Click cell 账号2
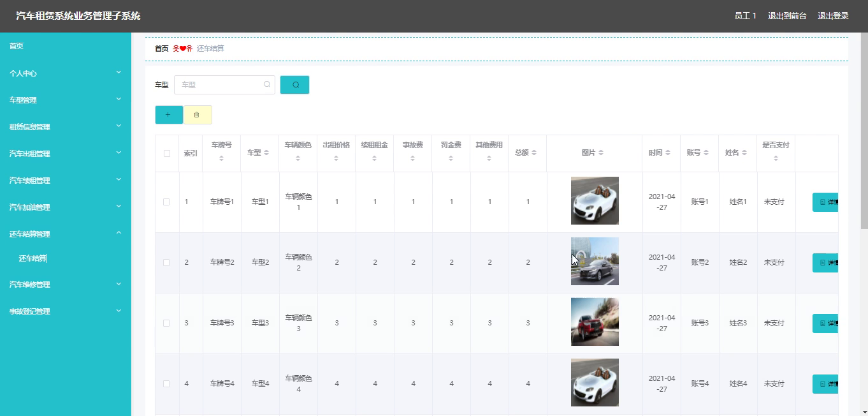 coord(700,262)
